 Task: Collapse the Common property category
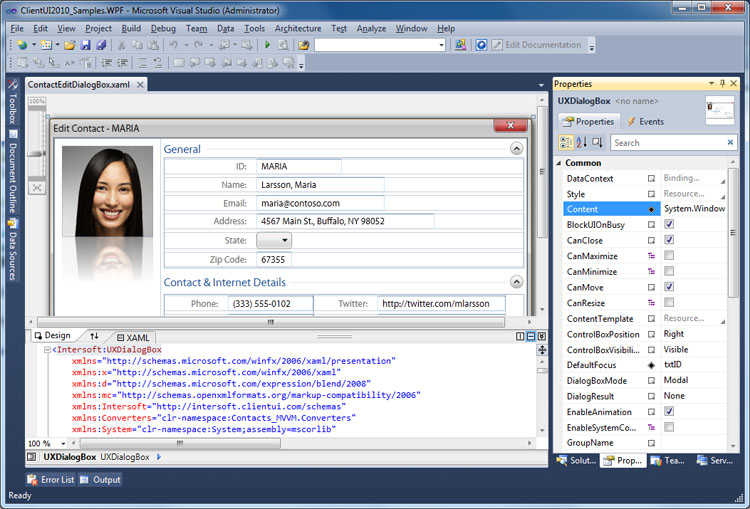coord(559,163)
